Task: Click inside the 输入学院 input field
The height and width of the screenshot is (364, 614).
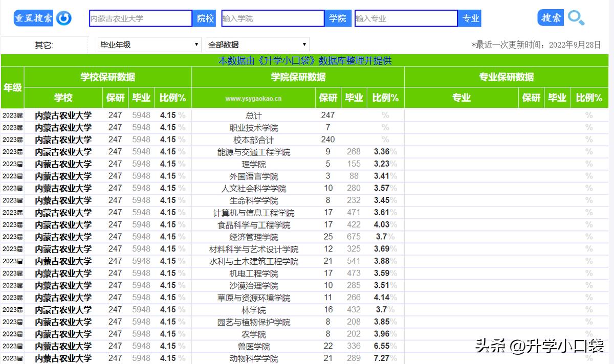Action: click(x=273, y=18)
